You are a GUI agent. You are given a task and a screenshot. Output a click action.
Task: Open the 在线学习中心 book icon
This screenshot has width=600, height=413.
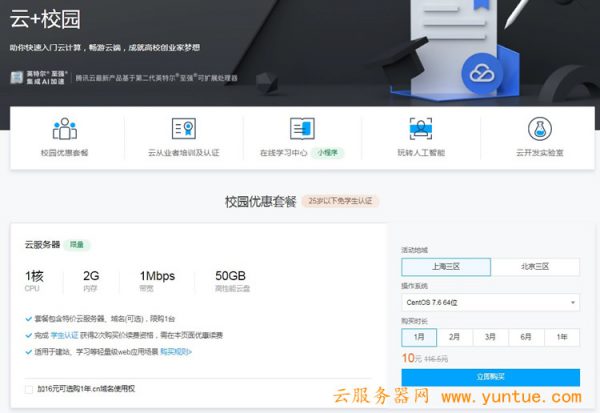(301, 129)
